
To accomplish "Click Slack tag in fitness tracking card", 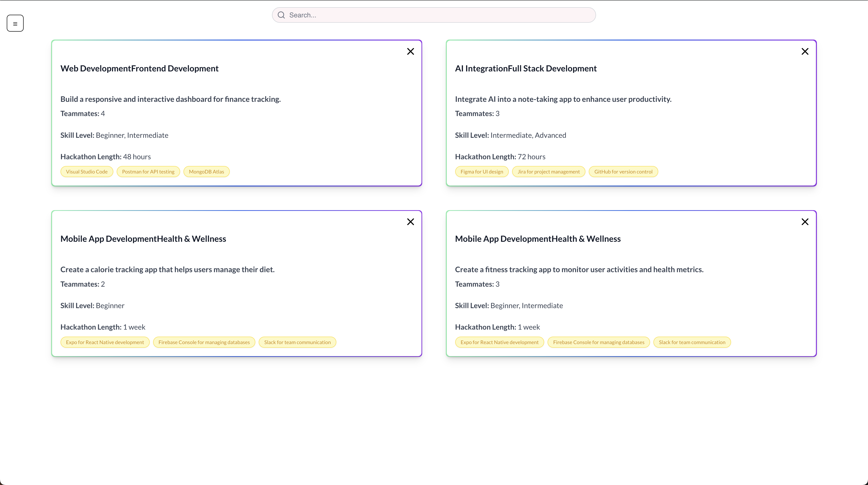I will pos(692,342).
